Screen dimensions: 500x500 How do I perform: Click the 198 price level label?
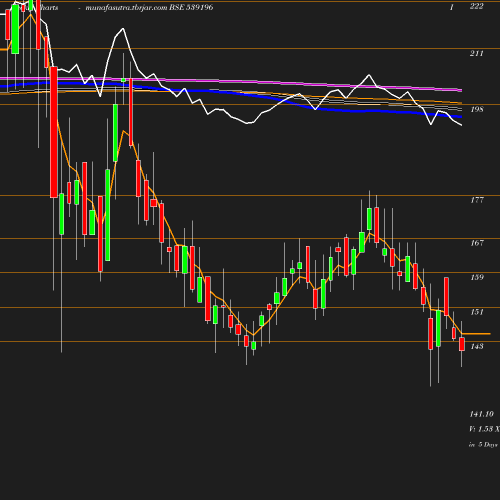pyautogui.click(x=477, y=109)
